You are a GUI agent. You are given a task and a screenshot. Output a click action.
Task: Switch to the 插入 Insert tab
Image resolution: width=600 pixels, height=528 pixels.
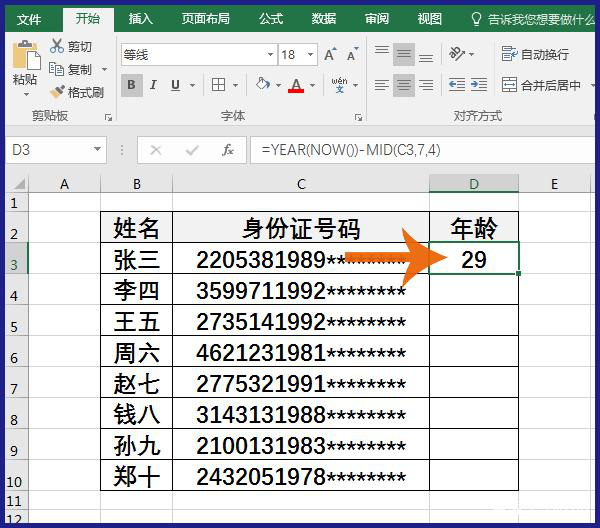pos(140,18)
